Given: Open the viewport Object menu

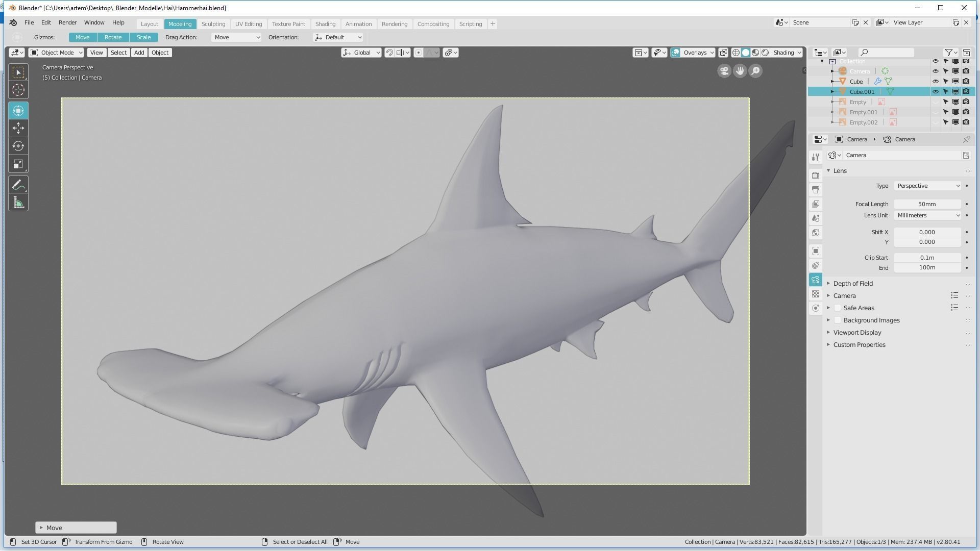Looking at the screenshot, I should pyautogui.click(x=160, y=53).
